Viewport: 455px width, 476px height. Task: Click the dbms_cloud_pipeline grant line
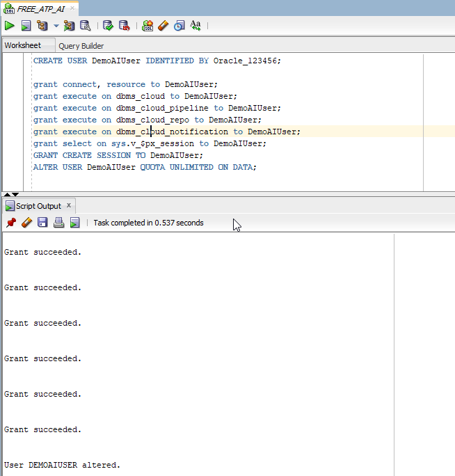point(157,108)
